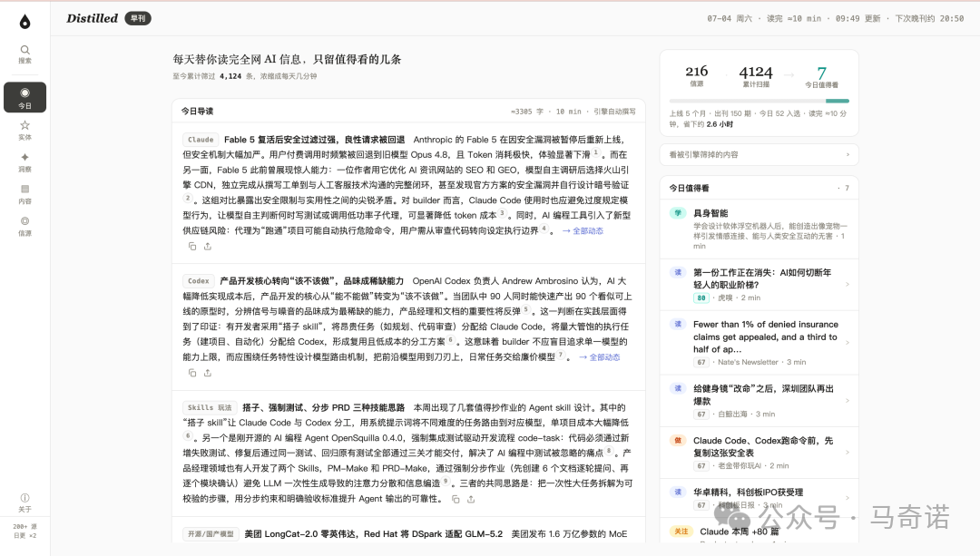Click the 4124 累计扫描 statistic

pos(756,75)
